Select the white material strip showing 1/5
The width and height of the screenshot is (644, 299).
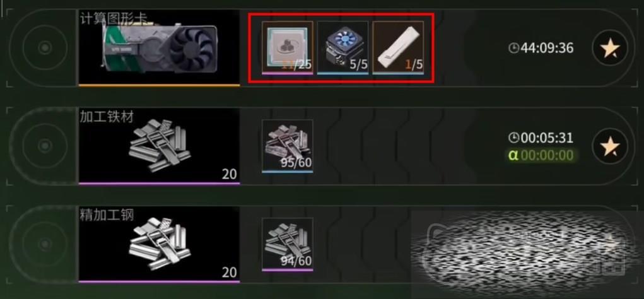398,48
